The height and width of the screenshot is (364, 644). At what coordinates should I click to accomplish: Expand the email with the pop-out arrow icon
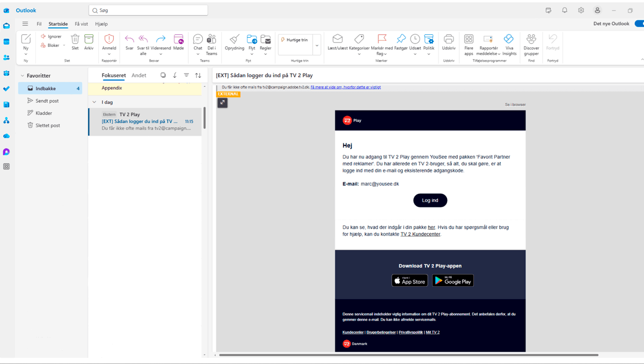tap(222, 103)
